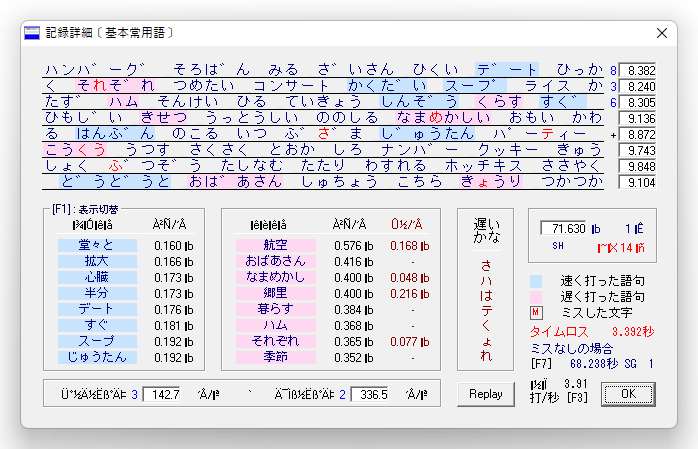Click ハム in the slow words list
Image resolution: width=698 pixels, height=449 pixels.
276,325
